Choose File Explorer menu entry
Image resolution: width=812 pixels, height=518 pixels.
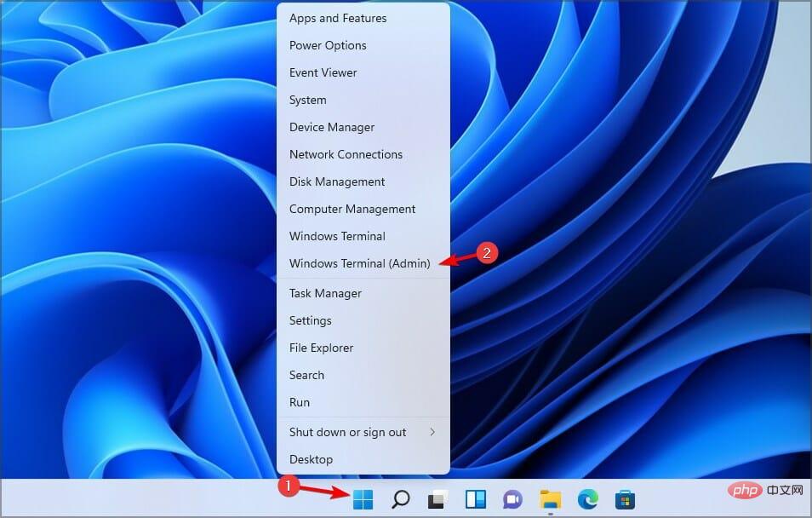[363, 348]
